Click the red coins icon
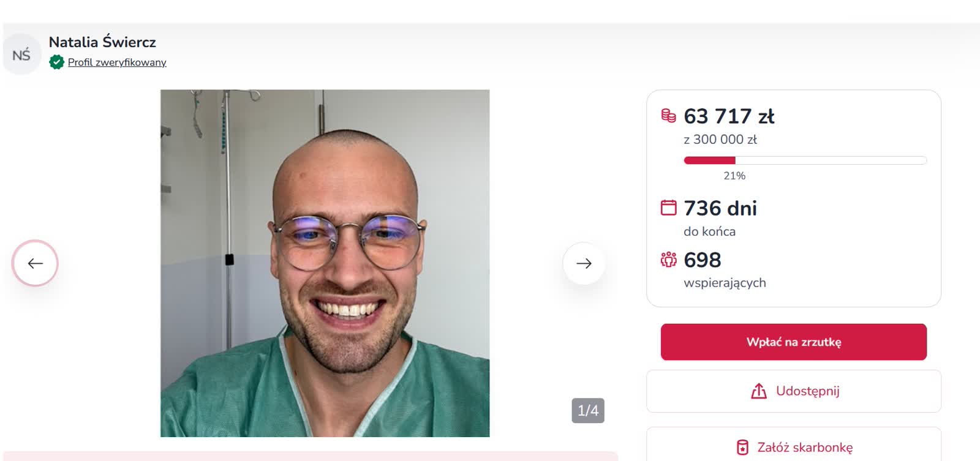Image resolution: width=980 pixels, height=461 pixels. pyautogui.click(x=668, y=115)
